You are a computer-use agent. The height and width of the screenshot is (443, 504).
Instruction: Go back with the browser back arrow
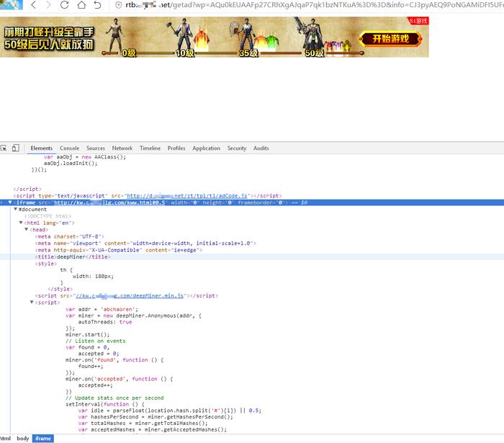[33, 5]
